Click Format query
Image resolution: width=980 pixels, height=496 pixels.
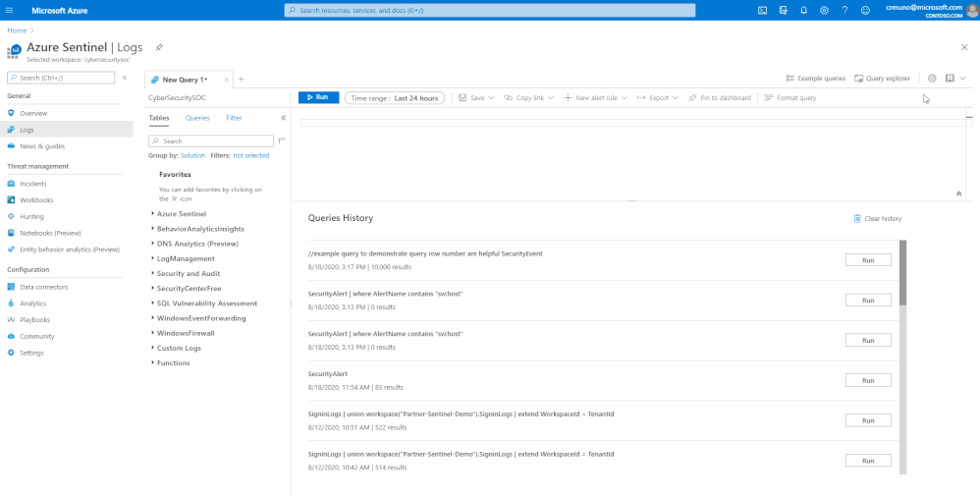790,98
